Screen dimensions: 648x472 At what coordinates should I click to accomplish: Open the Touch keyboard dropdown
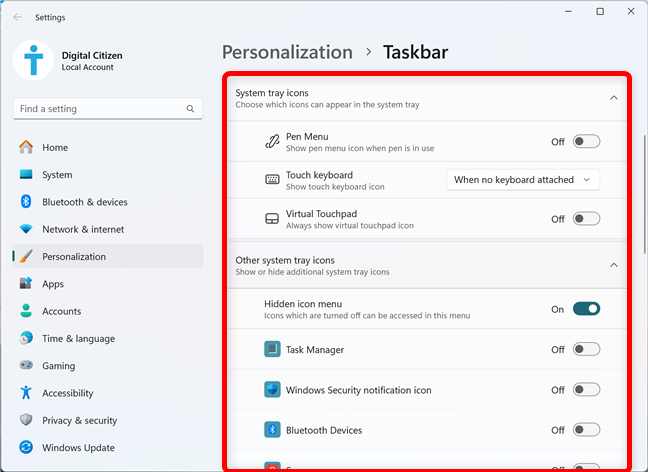pos(523,180)
